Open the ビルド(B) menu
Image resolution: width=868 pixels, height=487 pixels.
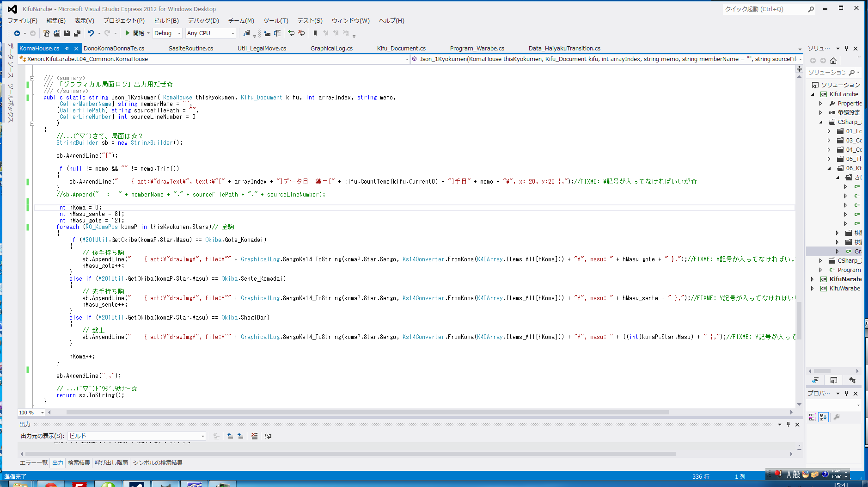tap(166, 21)
